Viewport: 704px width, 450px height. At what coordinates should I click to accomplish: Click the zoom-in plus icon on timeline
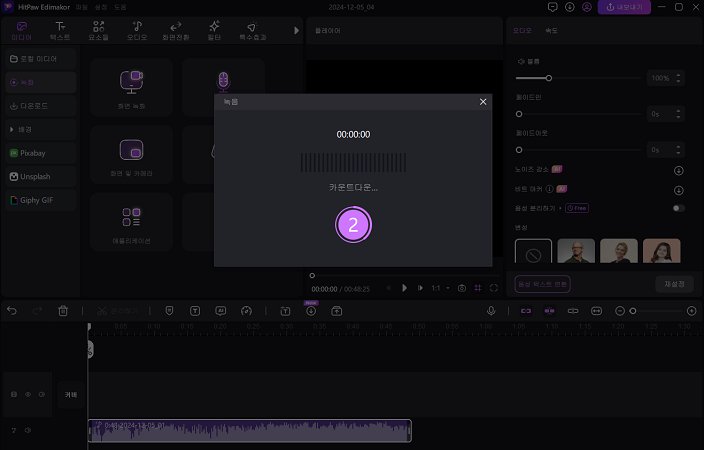tap(691, 311)
